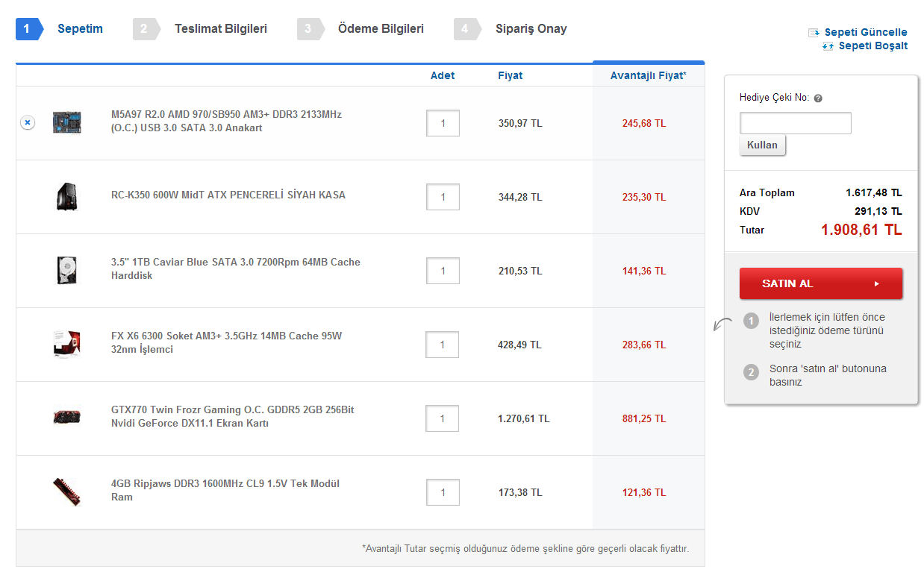The width and height of the screenshot is (924, 584).
Task: Open the Ripjaws RAM product thumbnail
Action: tap(66, 492)
